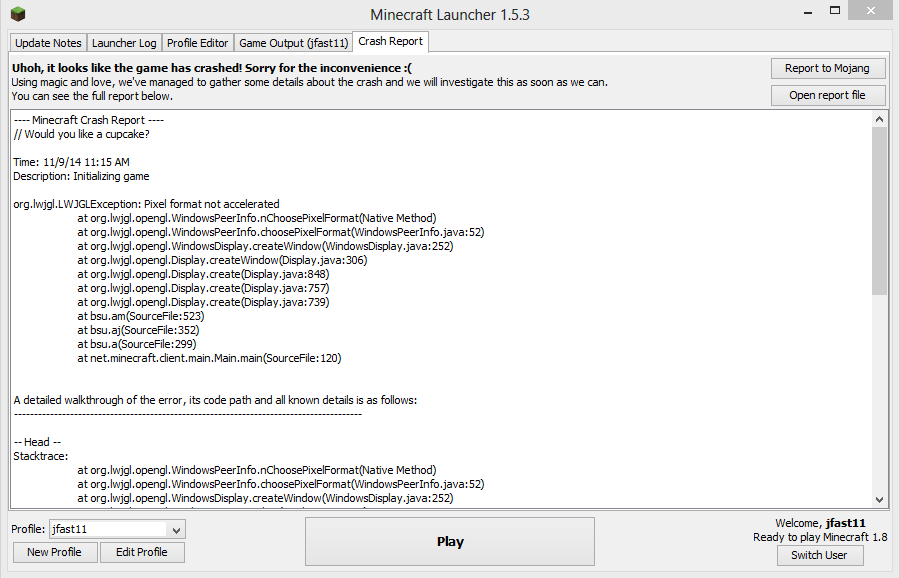This screenshot has height=578, width=900.
Task: Maximize the Minecraft Launcher window
Action: click(835, 11)
